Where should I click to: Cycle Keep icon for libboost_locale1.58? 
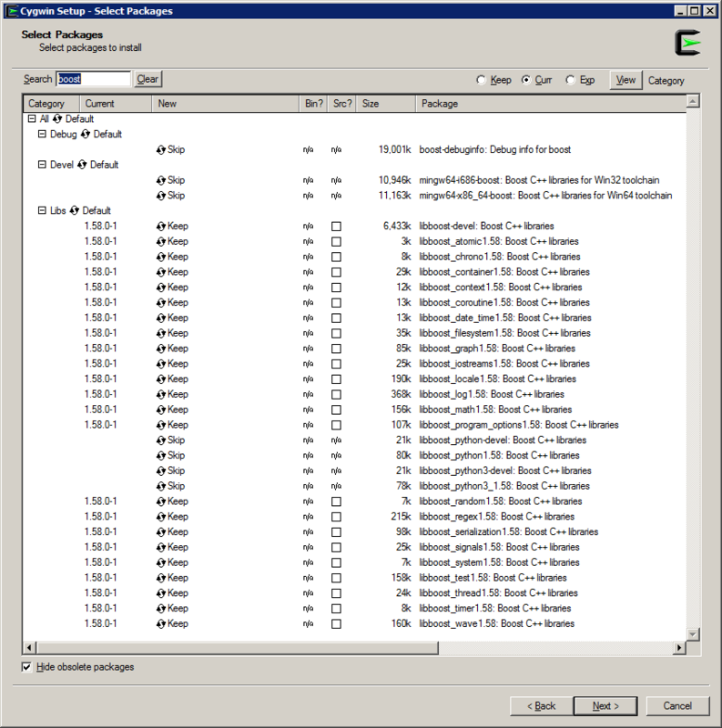161,379
